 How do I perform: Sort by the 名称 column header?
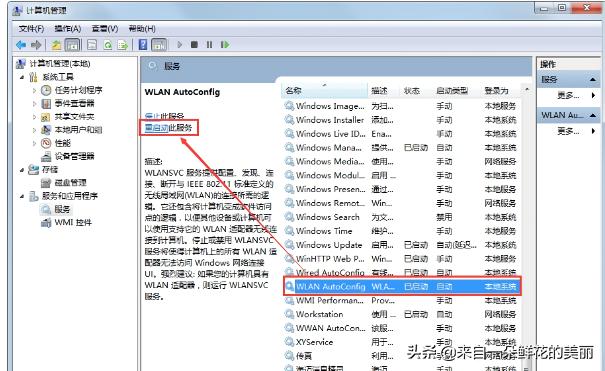(324, 91)
